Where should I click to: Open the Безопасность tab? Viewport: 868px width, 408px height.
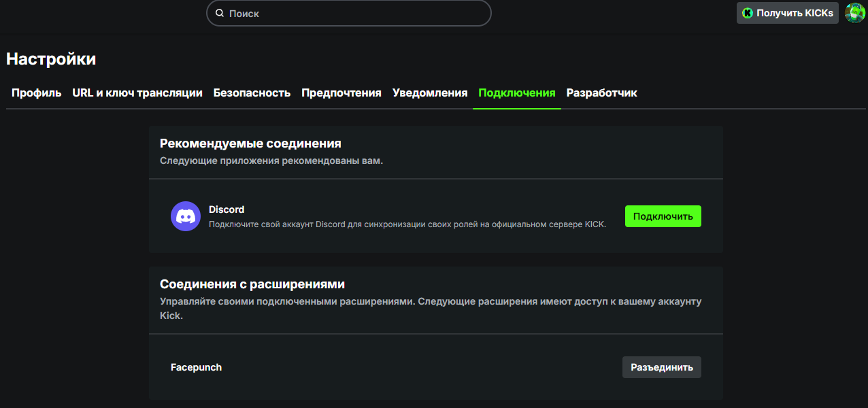click(x=252, y=93)
